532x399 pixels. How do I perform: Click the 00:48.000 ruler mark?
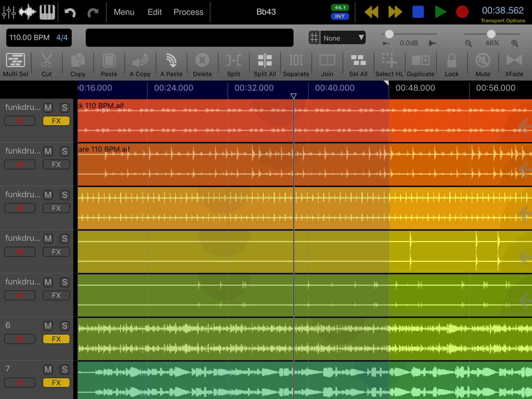(x=415, y=88)
